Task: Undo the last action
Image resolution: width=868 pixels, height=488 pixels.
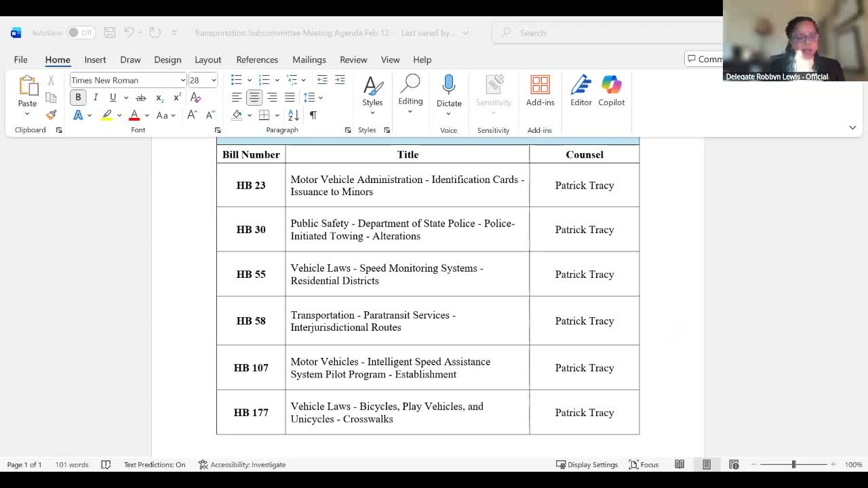Action: tap(129, 33)
